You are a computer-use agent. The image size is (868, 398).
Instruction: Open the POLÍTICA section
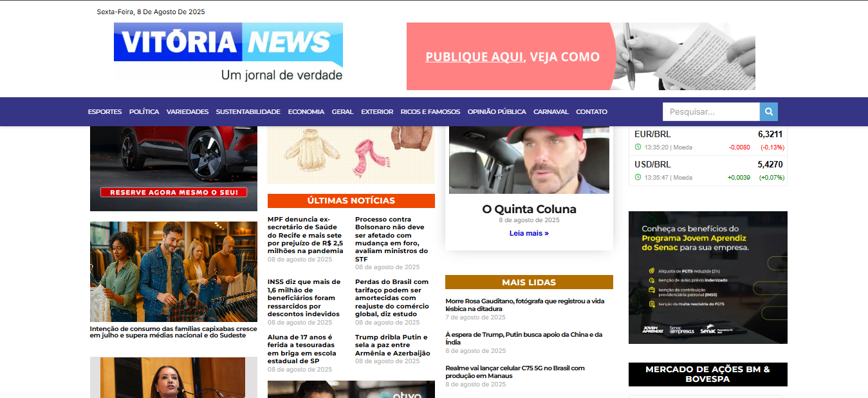pos(143,111)
